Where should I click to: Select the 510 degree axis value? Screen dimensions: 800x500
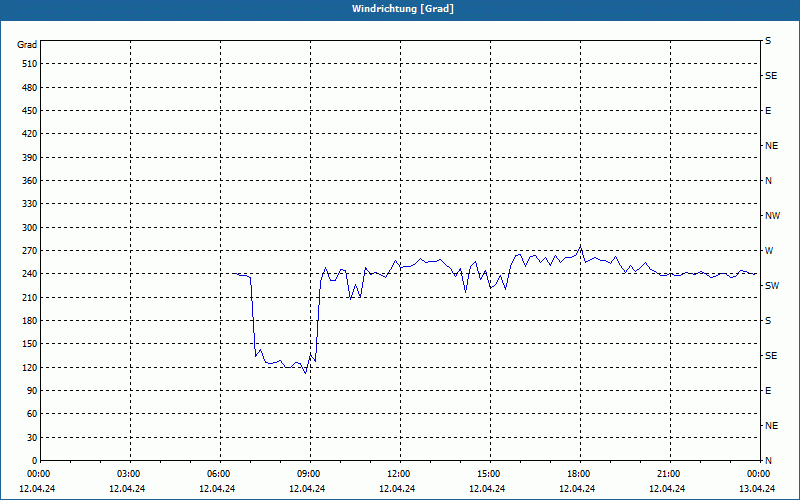pyautogui.click(x=30, y=64)
